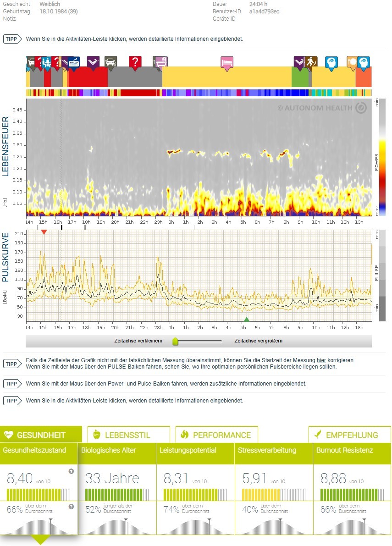Click the 'hier' link to correct start time
Screen dimensions: 392x546
pos(321,360)
